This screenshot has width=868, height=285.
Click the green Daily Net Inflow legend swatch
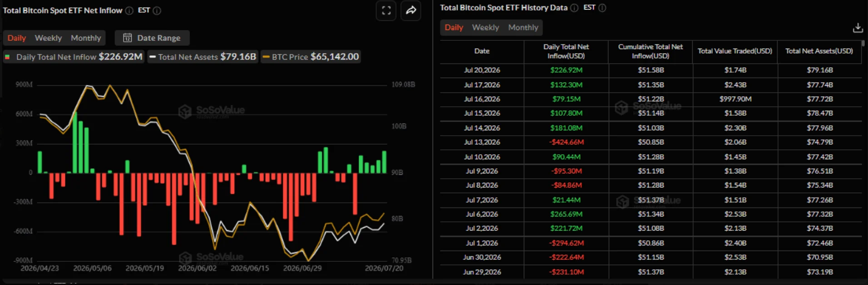7,57
